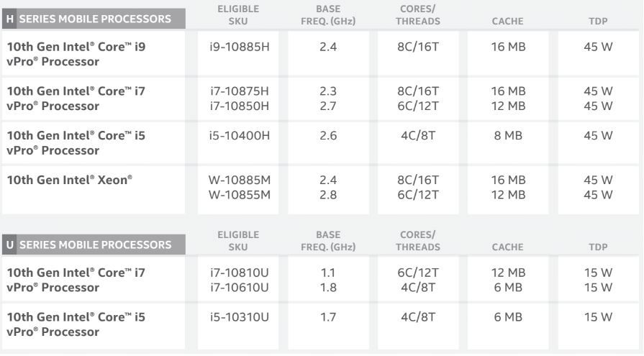644x356 pixels.
Task: Select the 1.7 base frequency value
Action: [327, 318]
